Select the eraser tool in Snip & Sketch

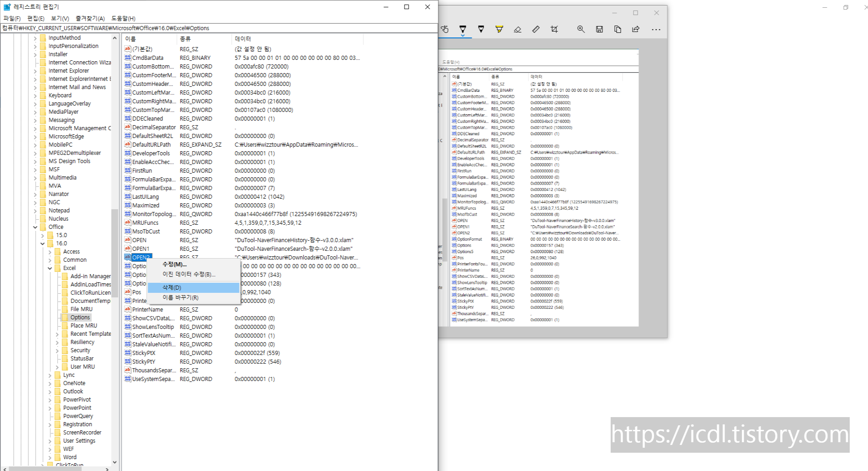click(517, 29)
